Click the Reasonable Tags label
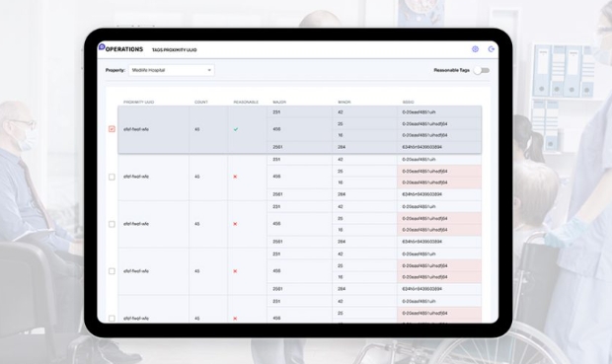 451,70
